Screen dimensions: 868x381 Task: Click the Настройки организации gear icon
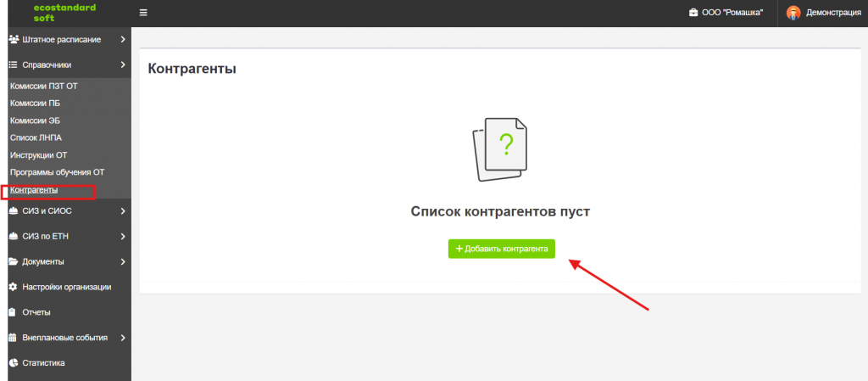point(14,287)
